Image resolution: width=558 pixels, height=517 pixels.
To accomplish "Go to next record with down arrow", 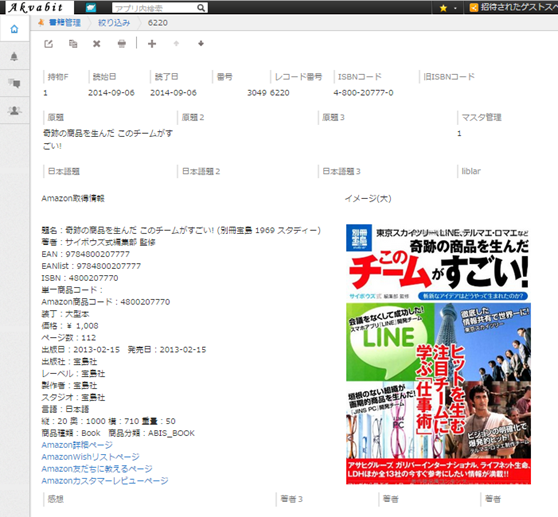I will pos(201,43).
